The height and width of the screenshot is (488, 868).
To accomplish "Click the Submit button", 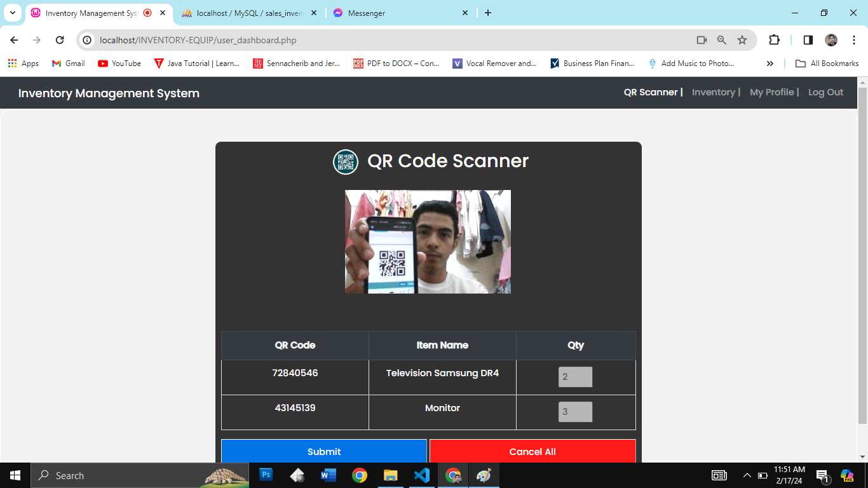I will point(324,451).
